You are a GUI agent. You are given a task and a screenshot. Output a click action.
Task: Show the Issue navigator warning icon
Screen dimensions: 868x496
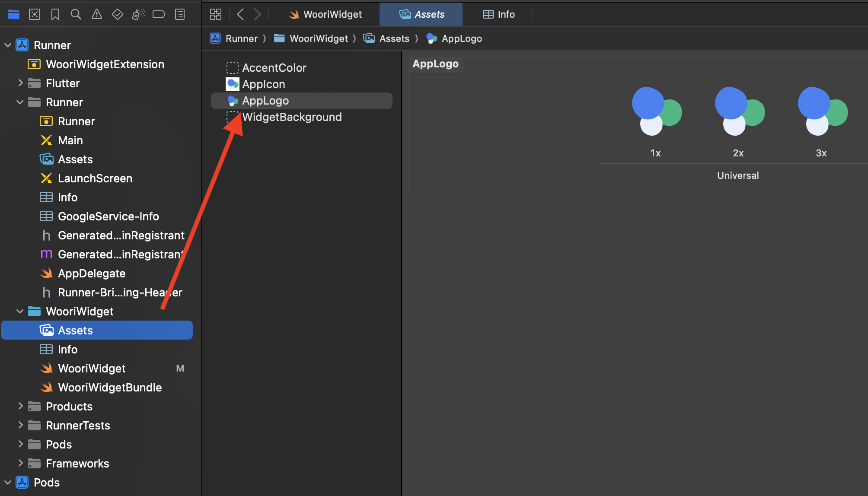pyautogui.click(x=97, y=14)
